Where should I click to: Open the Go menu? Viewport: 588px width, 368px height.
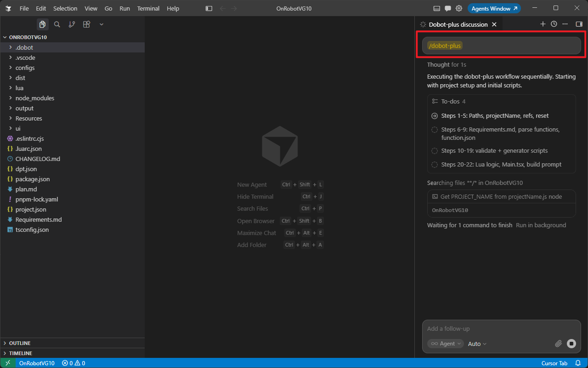pos(108,8)
